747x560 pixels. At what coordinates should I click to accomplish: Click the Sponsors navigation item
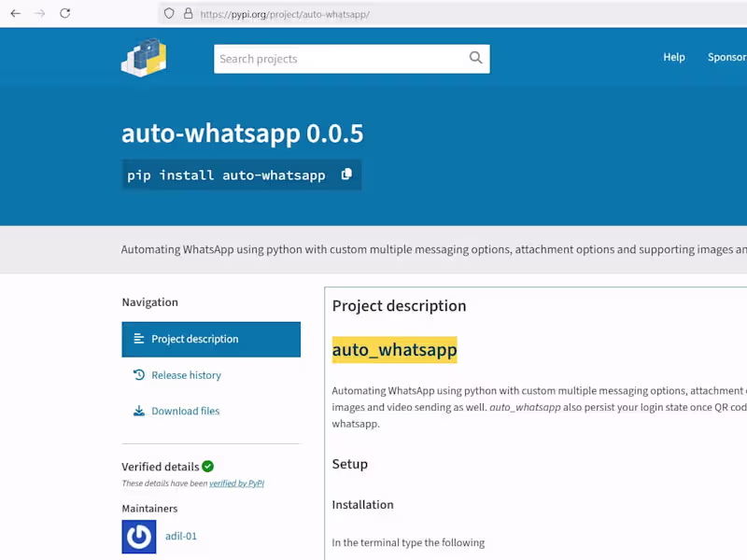pyautogui.click(x=726, y=57)
